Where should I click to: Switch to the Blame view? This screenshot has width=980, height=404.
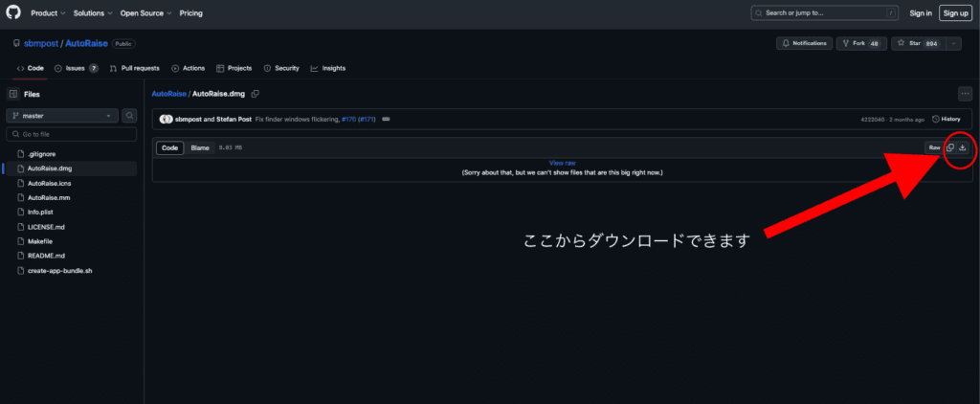click(200, 147)
